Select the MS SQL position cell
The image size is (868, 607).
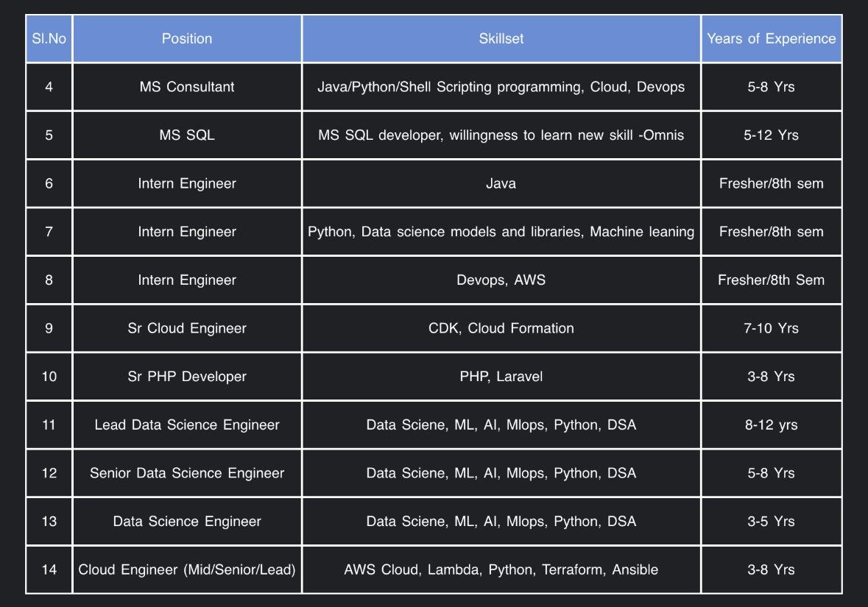tap(187, 135)
